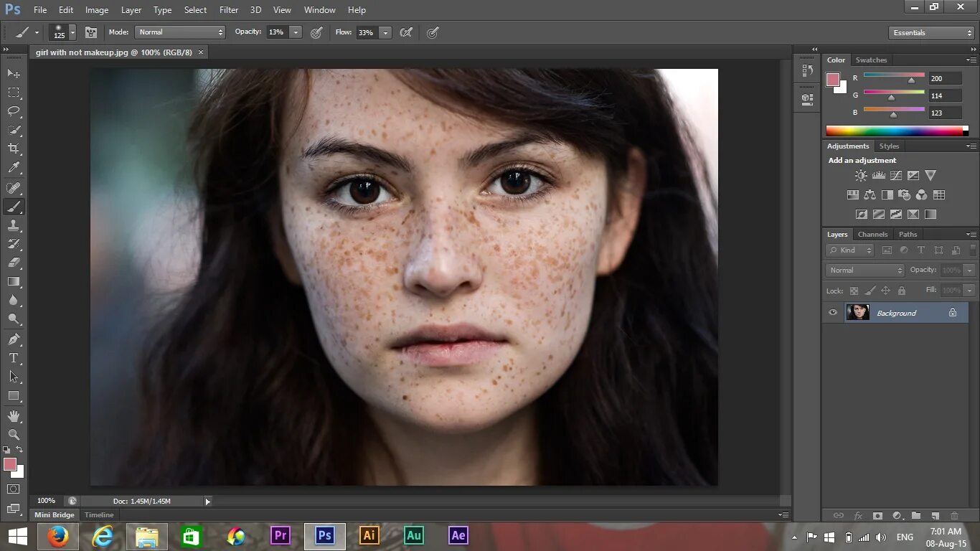Open the status bar Doc info arrow

pos(208,501)
